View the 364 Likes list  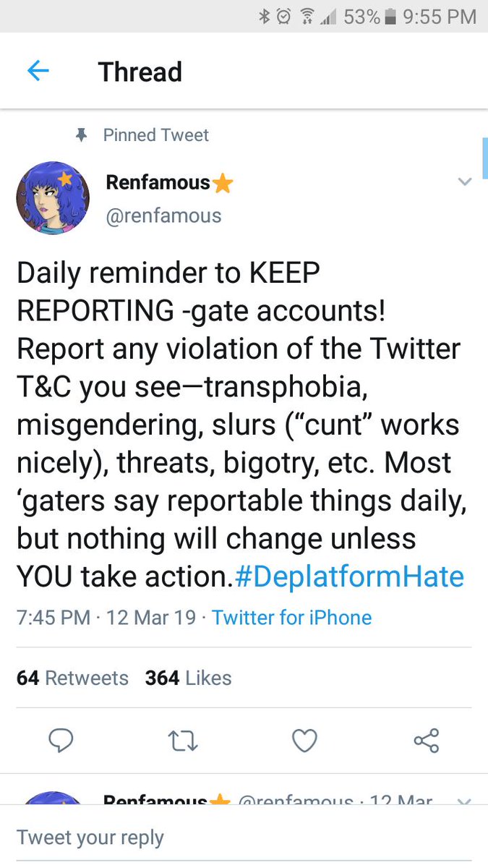pos(188,678)
